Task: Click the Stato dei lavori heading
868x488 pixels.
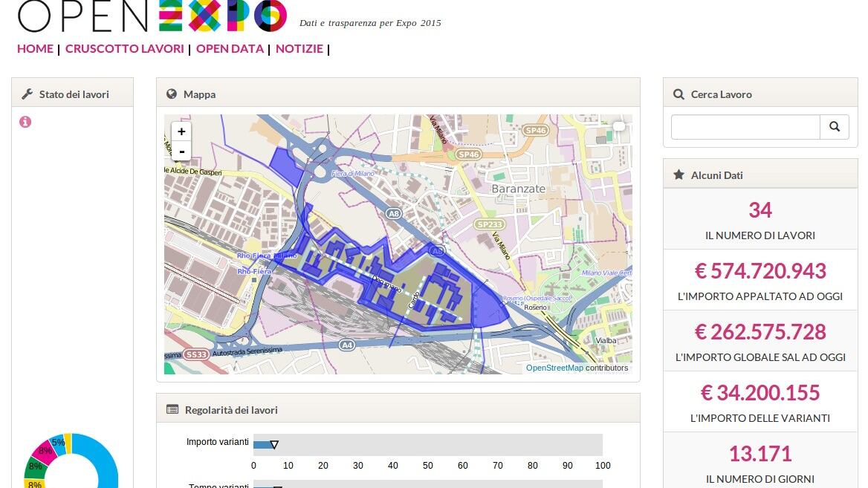Action: (x=74, y=94)
